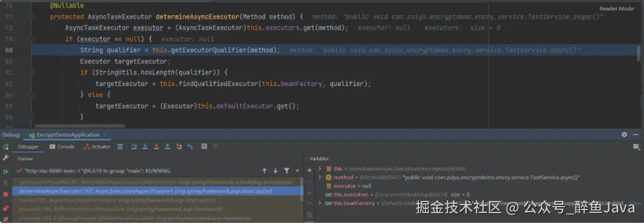Click the @Nullable annotation

[x=67, y=6]
